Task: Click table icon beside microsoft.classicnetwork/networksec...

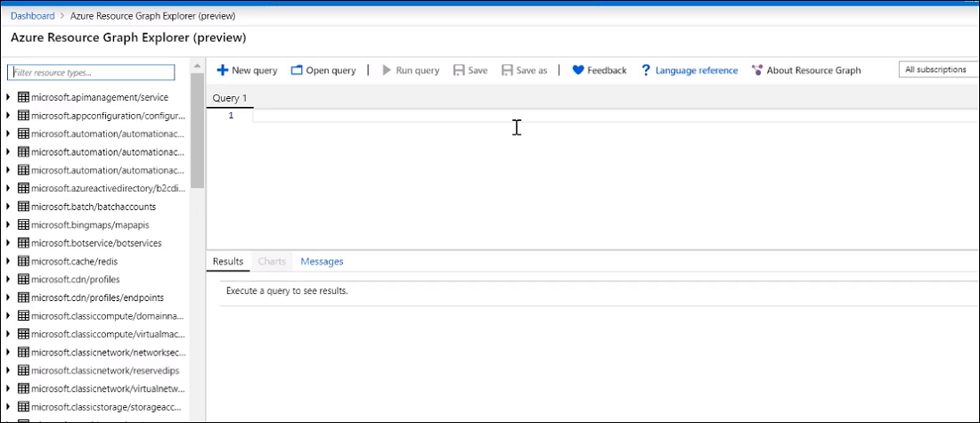Action: (24, 352)
